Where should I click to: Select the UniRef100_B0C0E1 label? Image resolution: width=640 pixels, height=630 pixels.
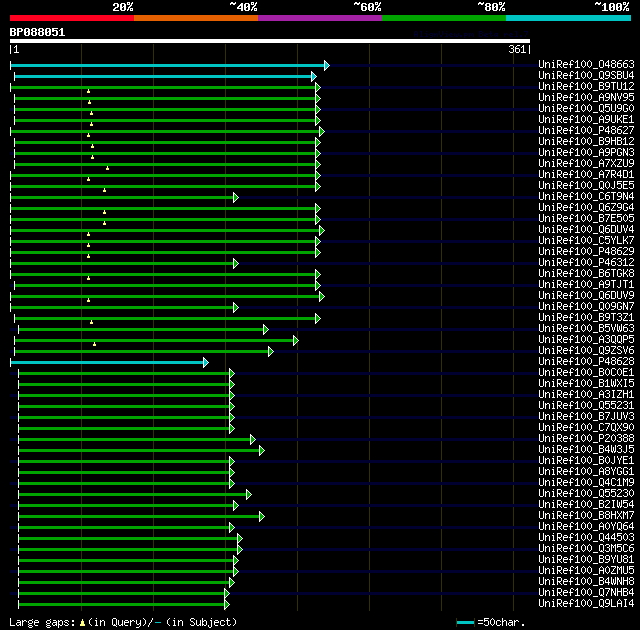click(x=586, y=373)
